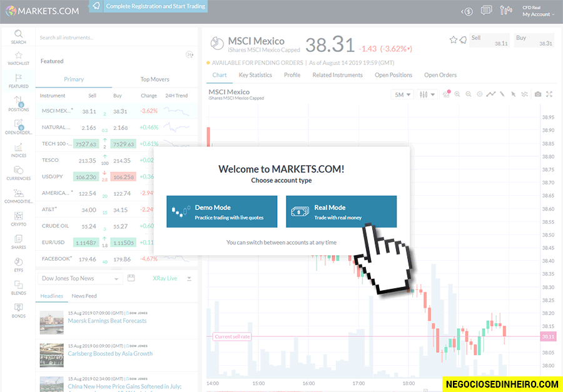Open the Open Positions tab
Viewport: 563px width, 392px height.
pos(393,75)
